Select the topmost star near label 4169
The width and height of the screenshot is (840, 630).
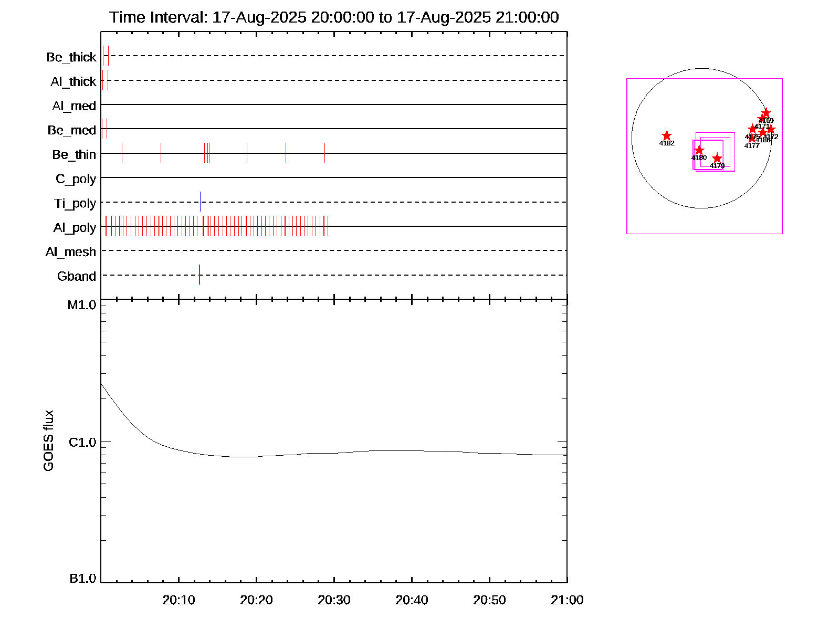tap(766, 113)
